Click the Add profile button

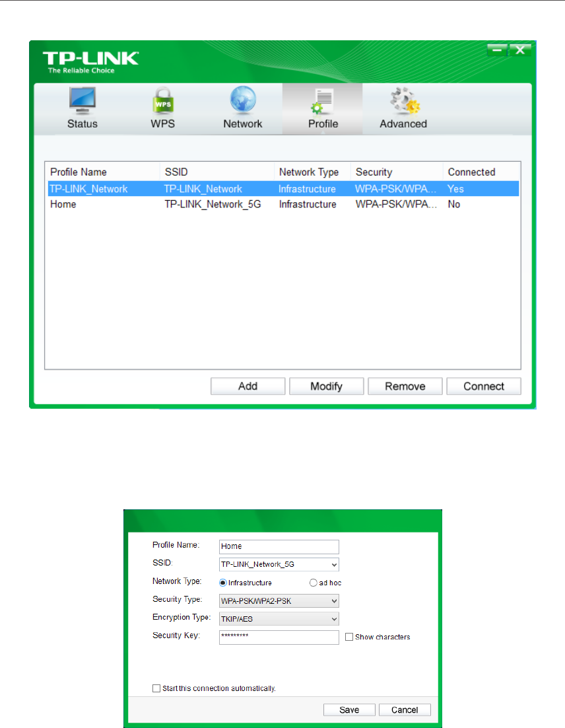pyautogui.click(x=248, y=386)
